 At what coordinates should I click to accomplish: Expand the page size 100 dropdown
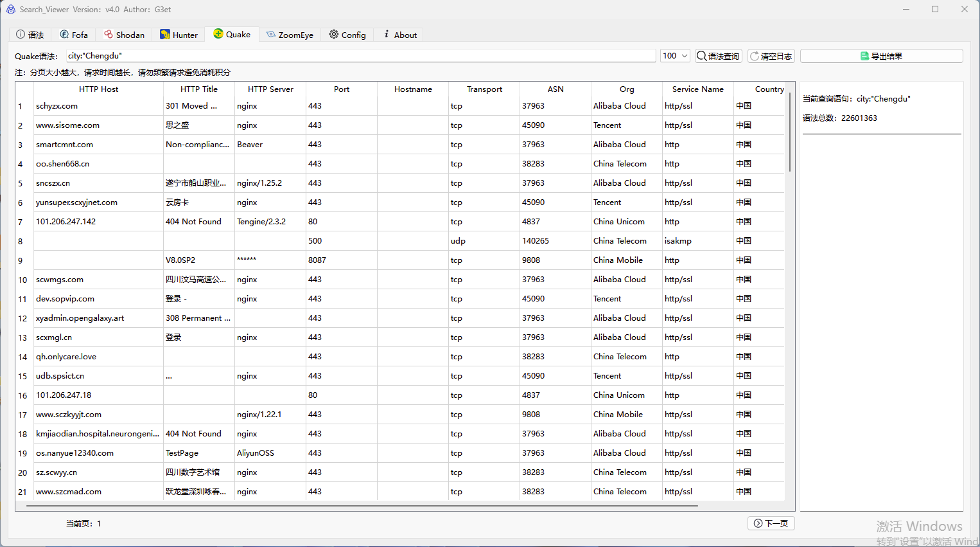[x=675, y=56]
